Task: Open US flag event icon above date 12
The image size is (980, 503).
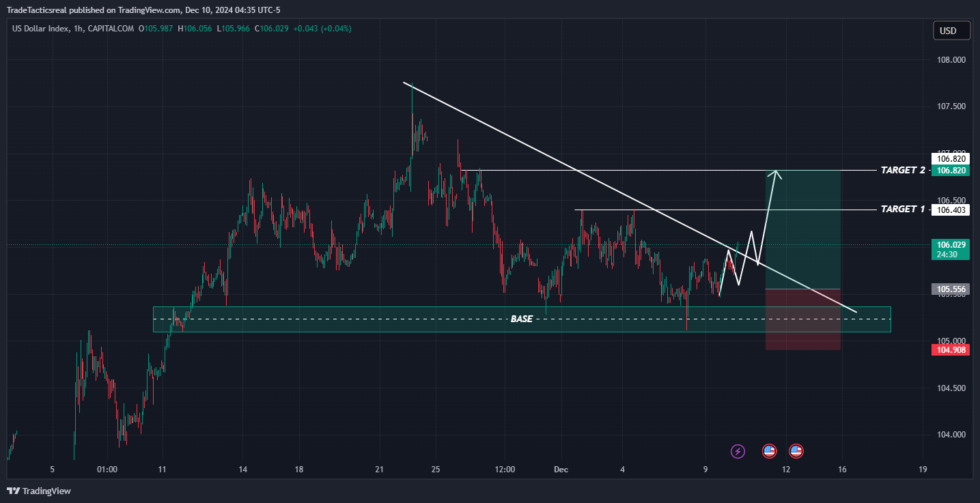Action: (796, 451)
